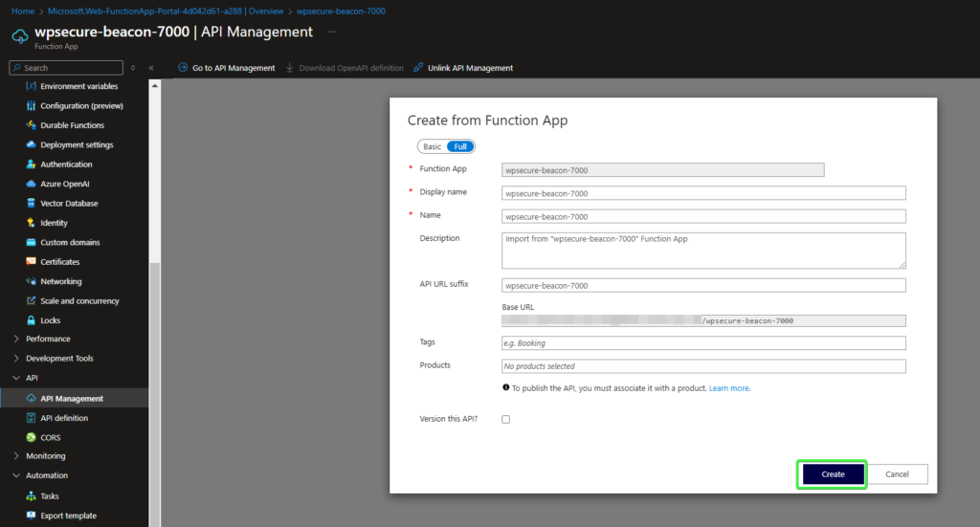Select the Full toggle option
This screenshot has width=980, height=527.
pyautogui.click(x=460, y=146)
